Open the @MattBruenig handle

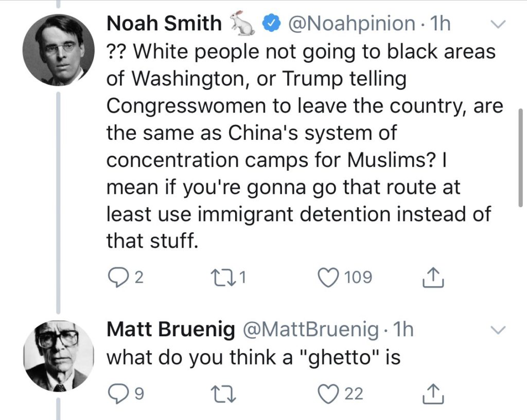tap(310, 330)
